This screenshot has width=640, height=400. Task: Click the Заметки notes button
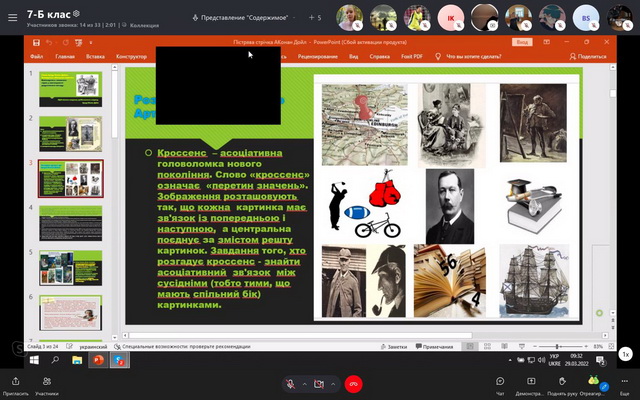pyautogui.click(x=396, y=346)
